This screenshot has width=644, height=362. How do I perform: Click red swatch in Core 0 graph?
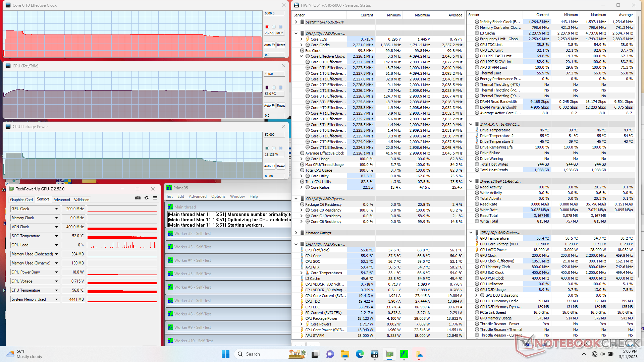tap(267, 27)
